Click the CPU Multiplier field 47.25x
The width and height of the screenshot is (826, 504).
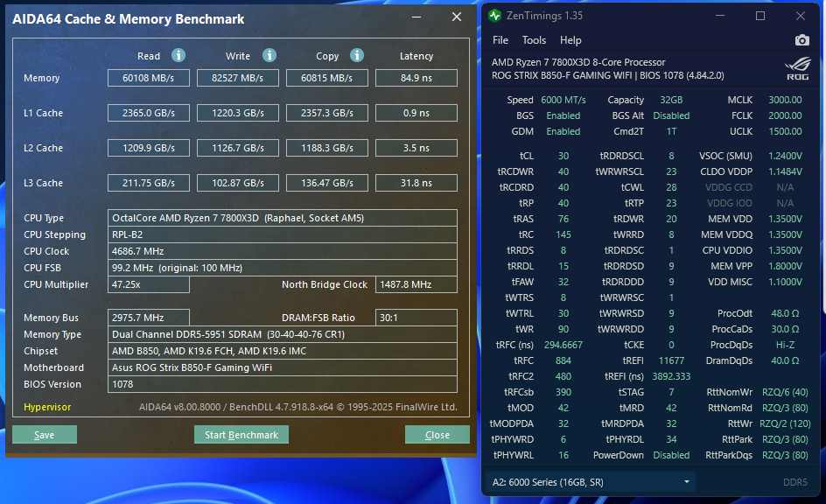(149, 284)
